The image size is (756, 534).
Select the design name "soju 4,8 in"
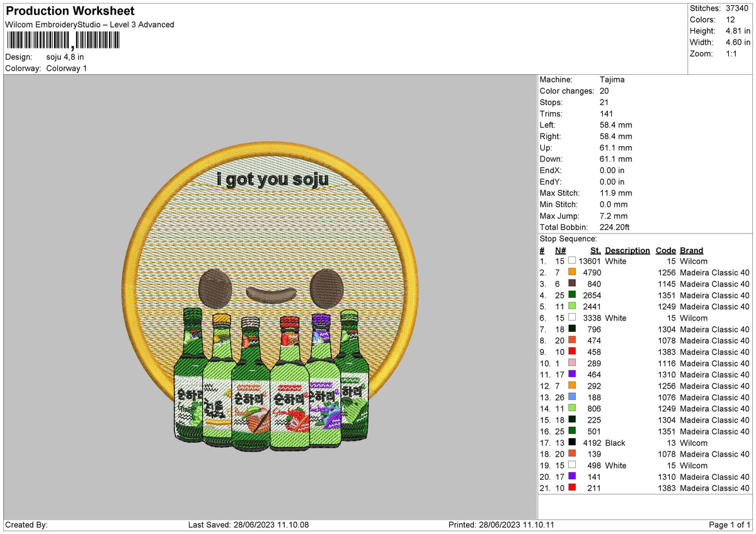(65, 57)
